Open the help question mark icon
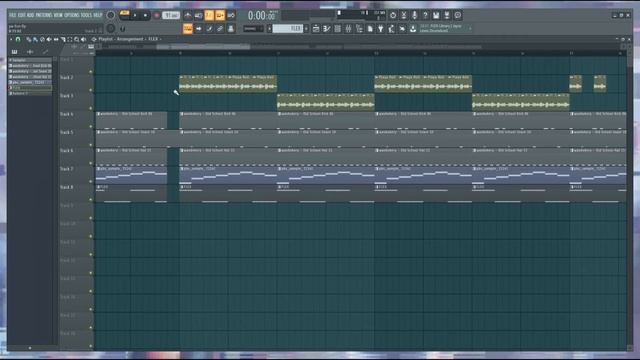 [x=425, y=16]
